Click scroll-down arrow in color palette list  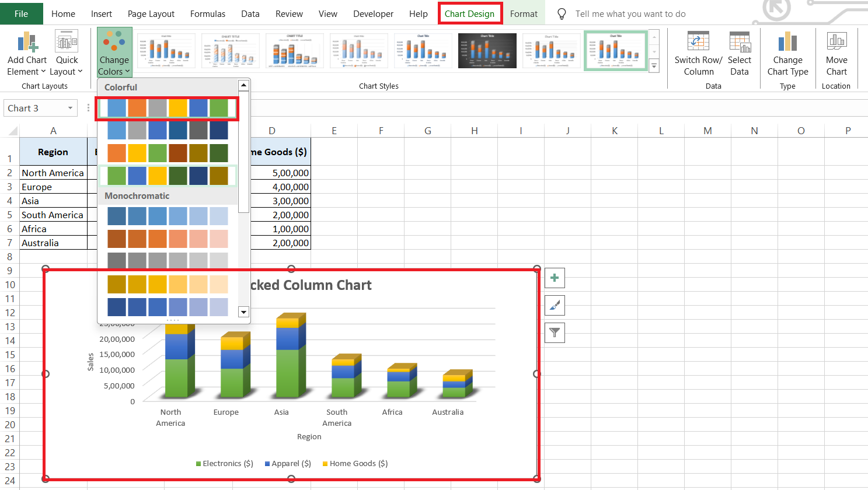pyautogui.click(x=244, y=312)
